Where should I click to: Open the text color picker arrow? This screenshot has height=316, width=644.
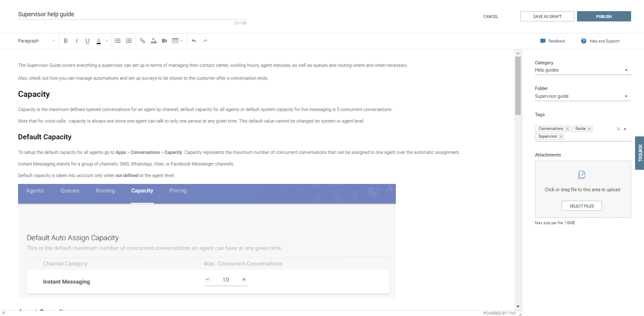click(x=107, y=41)
